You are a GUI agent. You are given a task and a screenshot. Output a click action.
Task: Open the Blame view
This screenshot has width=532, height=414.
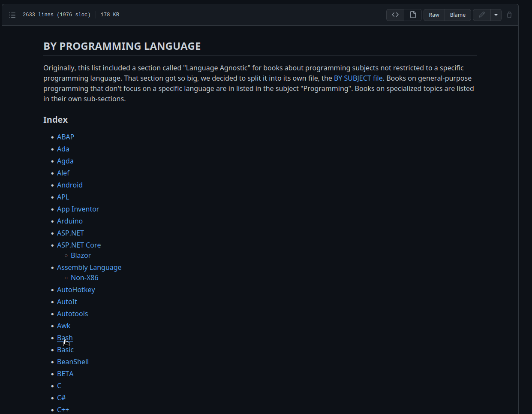tap(458, 15)
